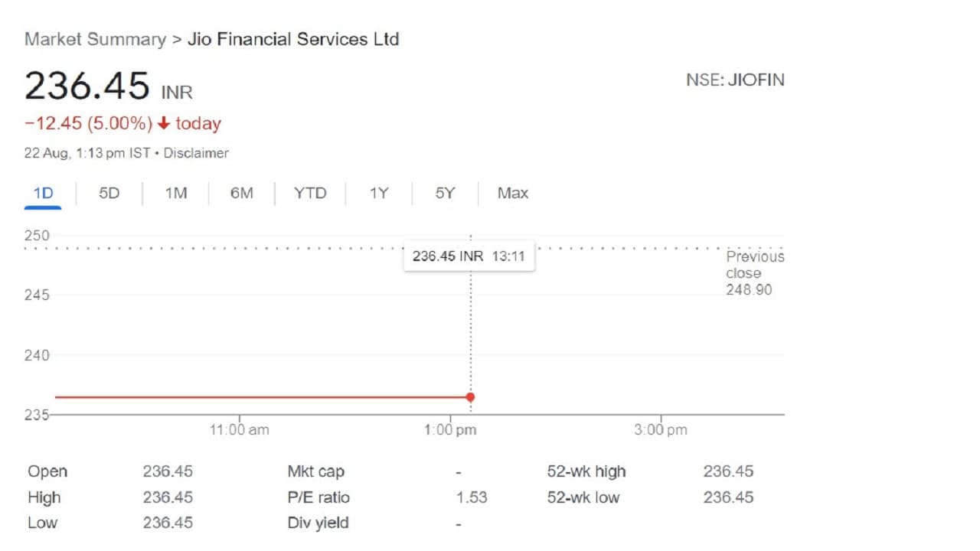
Task: Open the Disclaimer link
Action: pyautogui.click(x=196, y=153)
